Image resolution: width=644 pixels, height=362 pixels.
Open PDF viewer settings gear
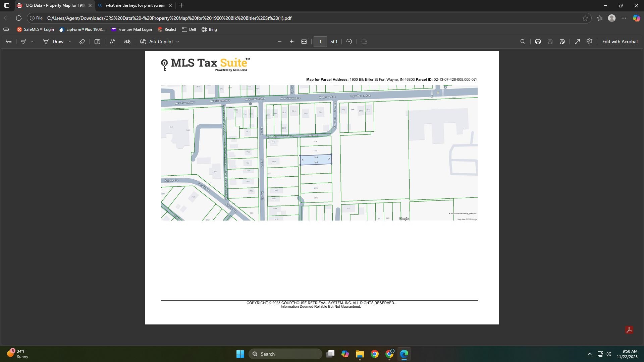pyautogui.click(x=589, y=42)
